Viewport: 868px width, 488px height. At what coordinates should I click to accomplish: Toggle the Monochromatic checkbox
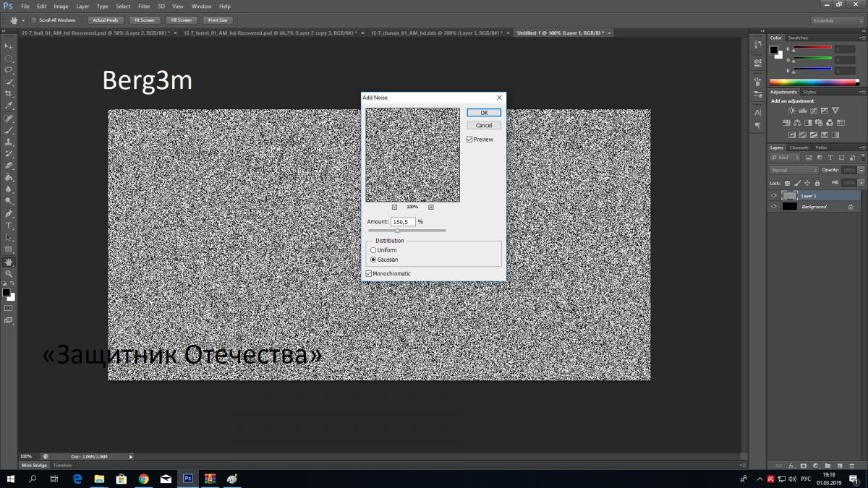pyautogui.click(x=369, y=274)
